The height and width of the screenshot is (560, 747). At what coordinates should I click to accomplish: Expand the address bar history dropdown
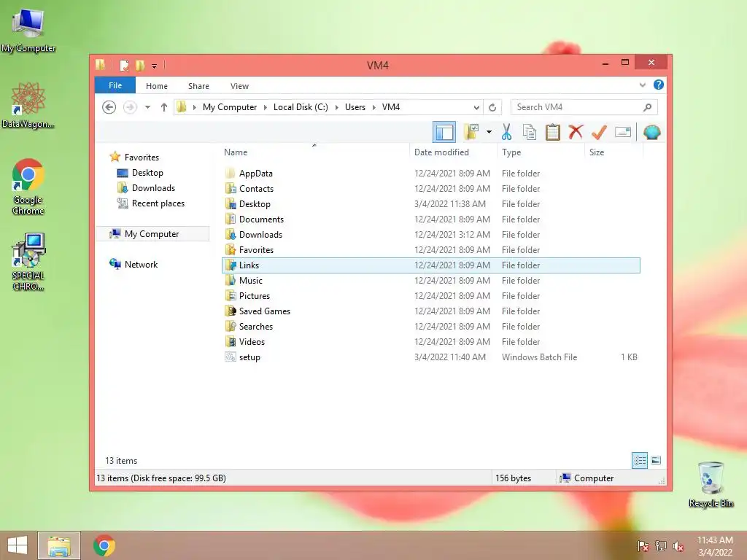coord(476,107)
